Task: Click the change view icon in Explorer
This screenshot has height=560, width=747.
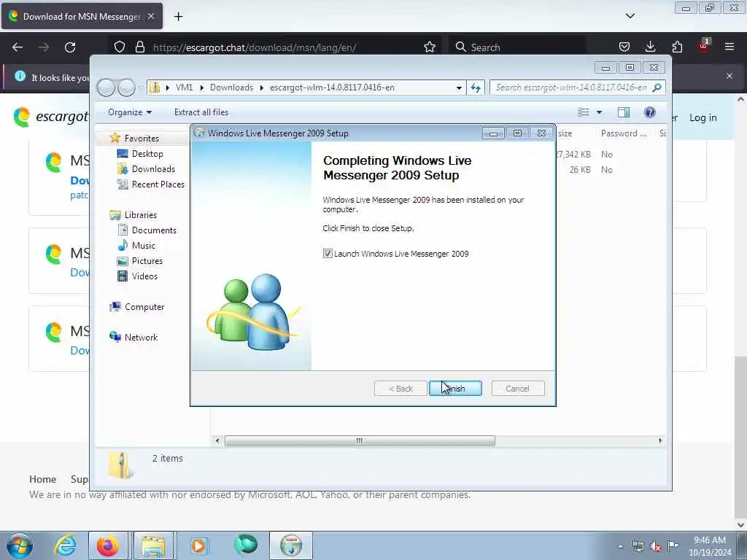Action: tap(583, 112)
